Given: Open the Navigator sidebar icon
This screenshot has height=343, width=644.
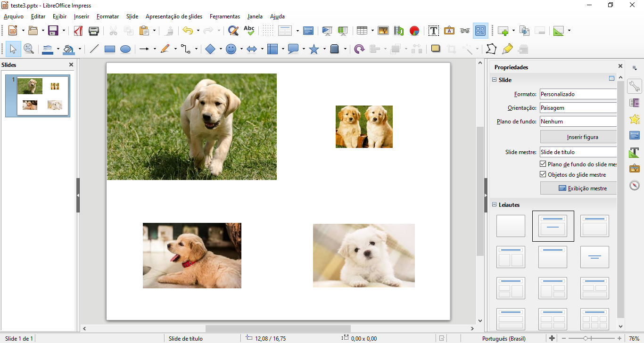Looking at the screenshot, I should [x=635, y=185].
